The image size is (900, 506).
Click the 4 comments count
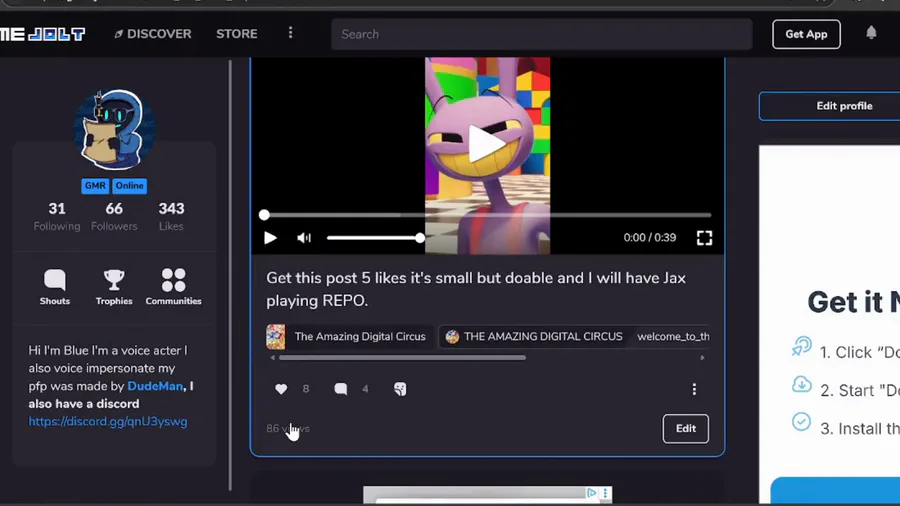point(365,389)
